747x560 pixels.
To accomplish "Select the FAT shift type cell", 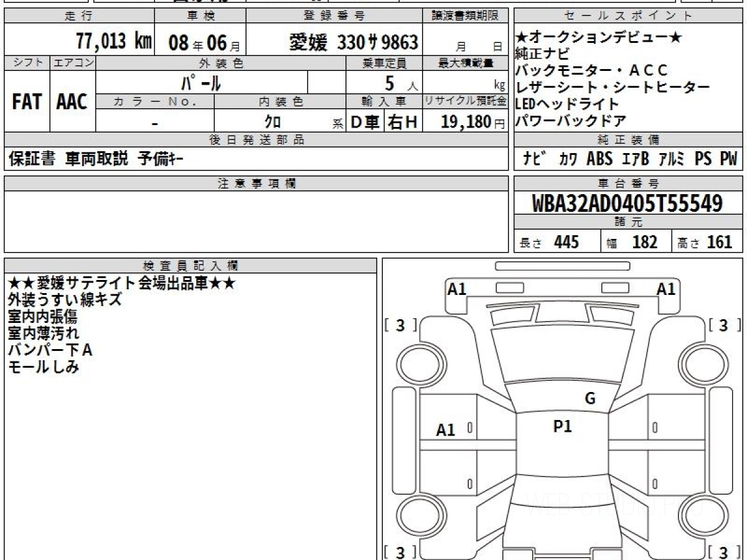I will [27, 102].
